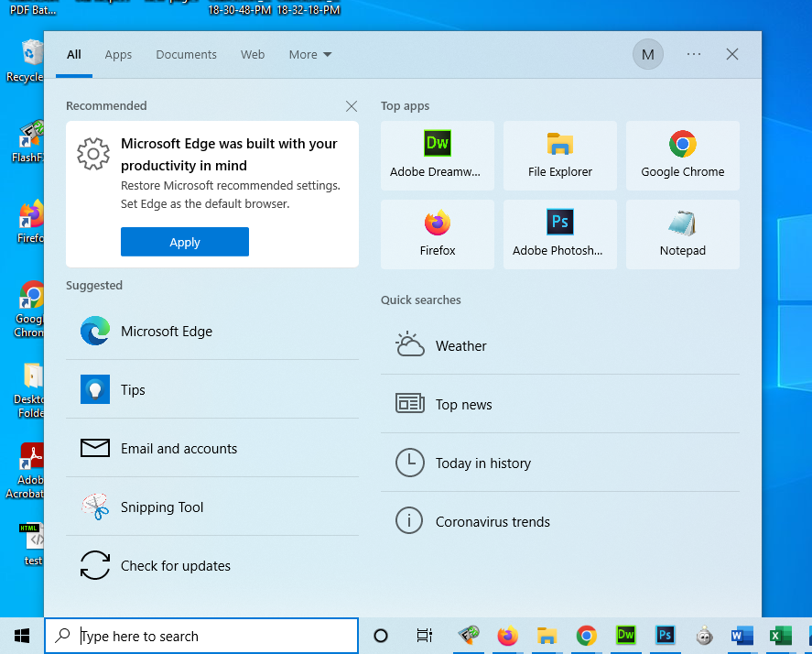Screen dimensions: 812x654
Task: Open File Explorer from the taskbar
Action: coord(547,636)
